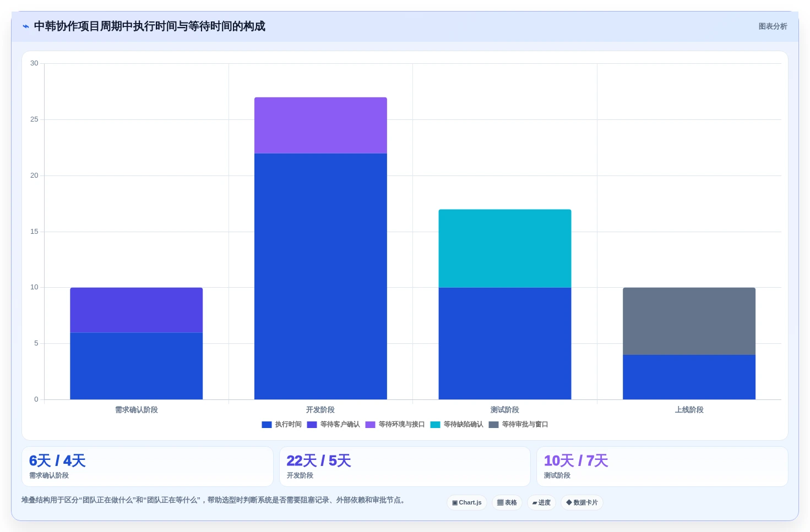The width and height of the screenshot is (810, 532).
Task: Click the 开发阶段 x-axis label
Action: point(320,410)
